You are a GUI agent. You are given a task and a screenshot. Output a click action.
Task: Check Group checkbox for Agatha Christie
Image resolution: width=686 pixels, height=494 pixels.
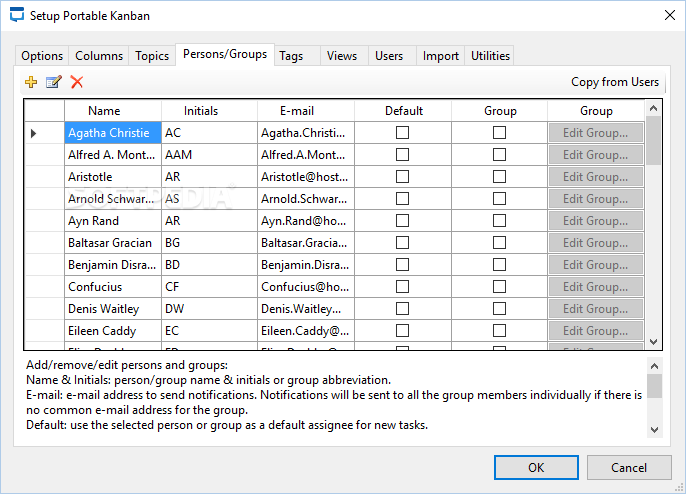point(499,133)
